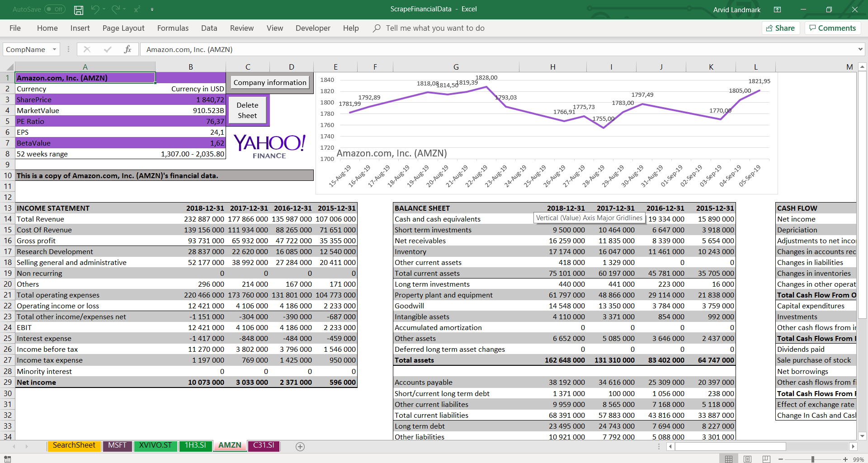Viewport: 868px width, 463px height.
Task: Select the MSFT sheet tab
Action: point(117,445)
